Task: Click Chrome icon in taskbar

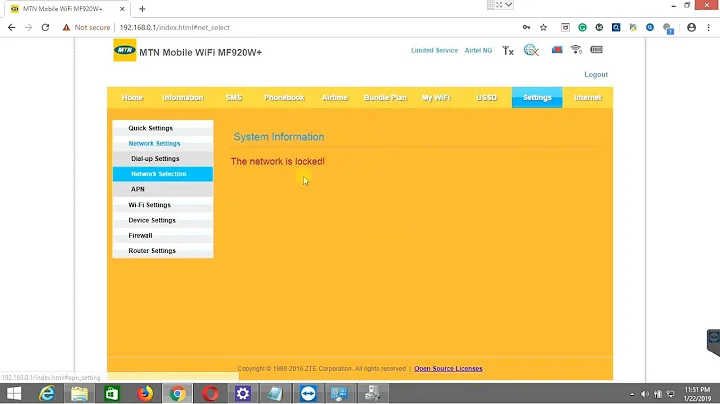Action: [177, 393]
